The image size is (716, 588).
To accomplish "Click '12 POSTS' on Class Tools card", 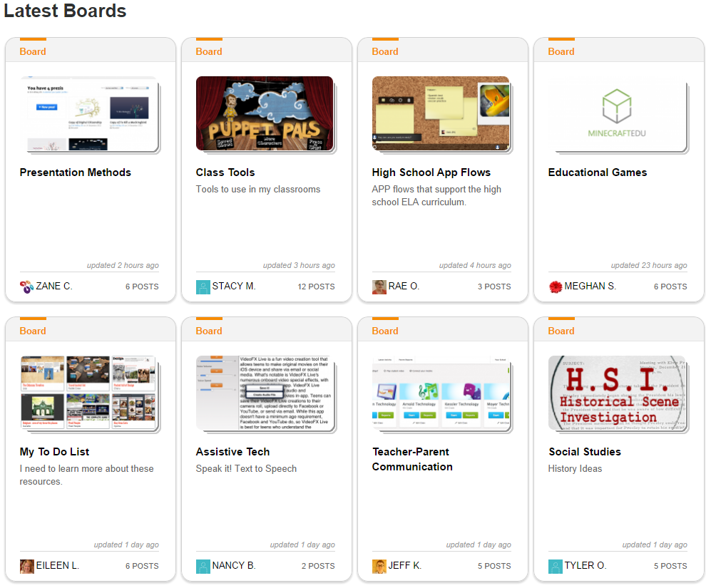I will (316, 287).
